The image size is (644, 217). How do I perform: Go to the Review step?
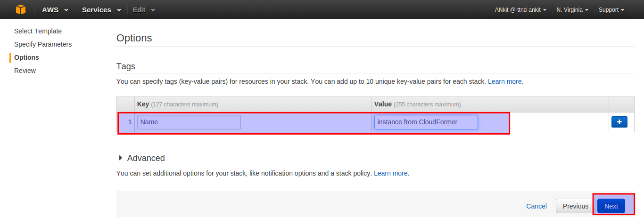25,71
